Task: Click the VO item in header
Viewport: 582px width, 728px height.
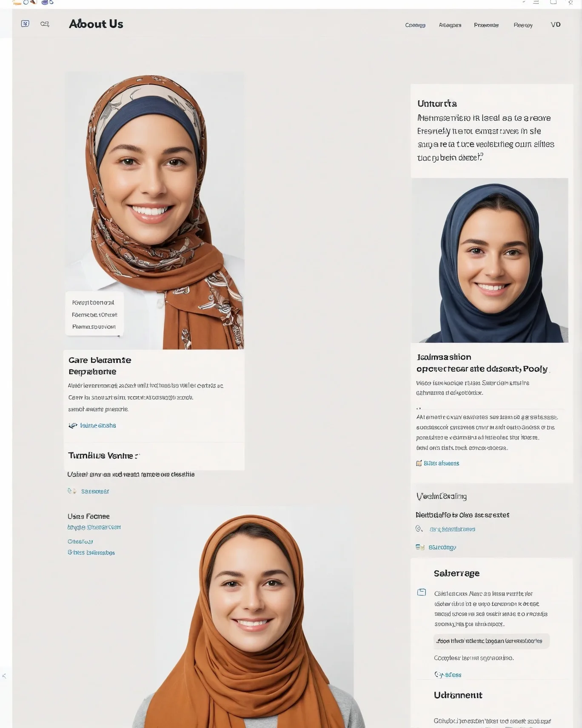Action: [556, 25]
